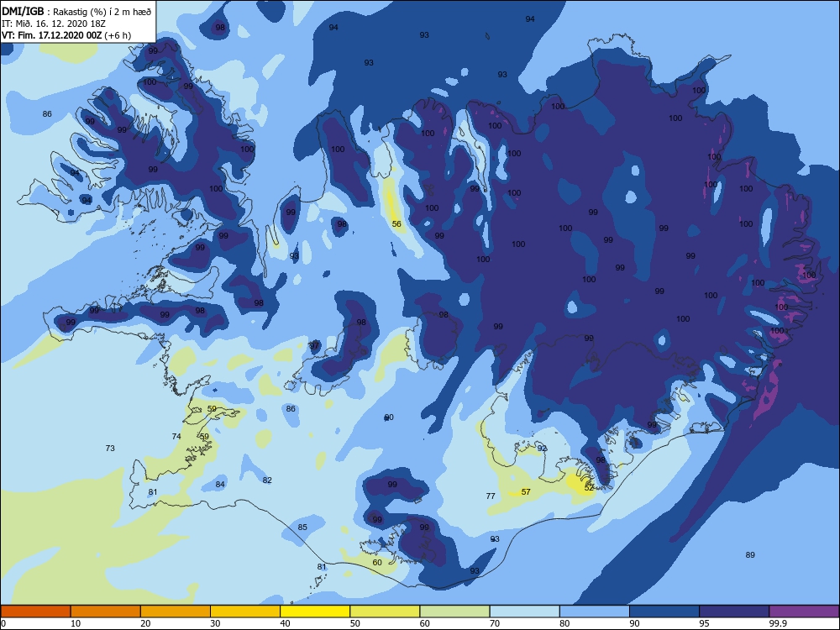Select the light blue 80–90 legend swatch
Viewport: 840px width, 630px height.
pos(595,612)
